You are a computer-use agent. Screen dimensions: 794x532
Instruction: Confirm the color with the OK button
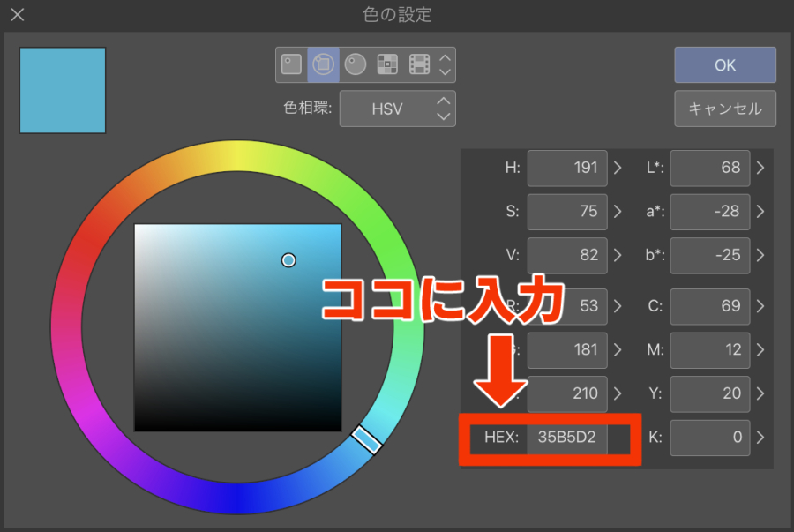[724, 64]
